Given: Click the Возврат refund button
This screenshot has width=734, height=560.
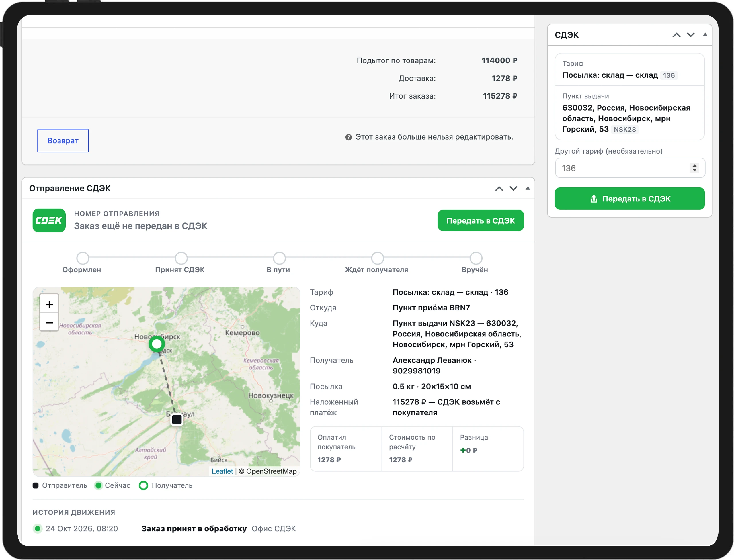Looking at the screenshot, I should (x=63, y=141).
